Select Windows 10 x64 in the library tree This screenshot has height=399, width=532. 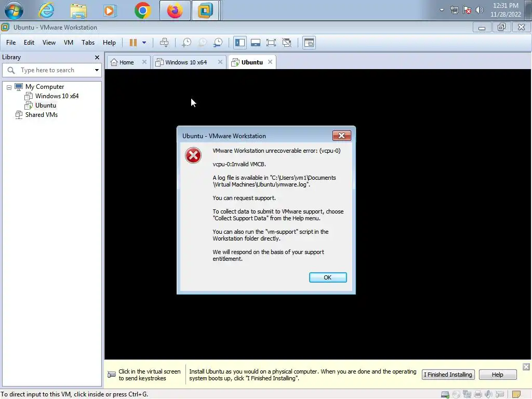pyautogui.click(x=57, y=96)
